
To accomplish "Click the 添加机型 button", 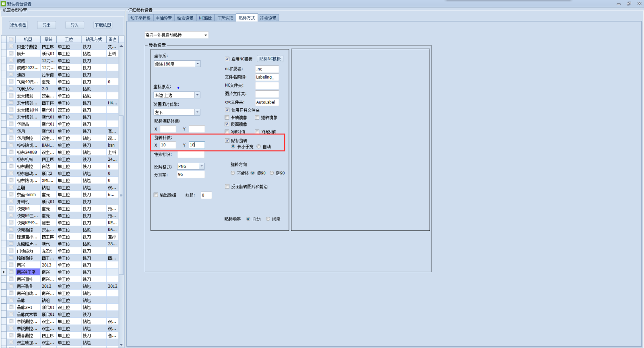I will pyautogui.click(x=19, y=25).
